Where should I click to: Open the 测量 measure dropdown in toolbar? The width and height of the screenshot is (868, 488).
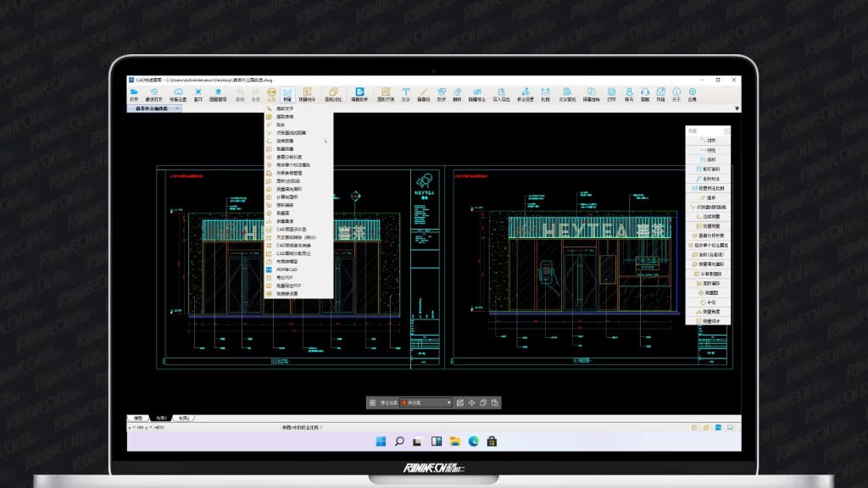287,93
